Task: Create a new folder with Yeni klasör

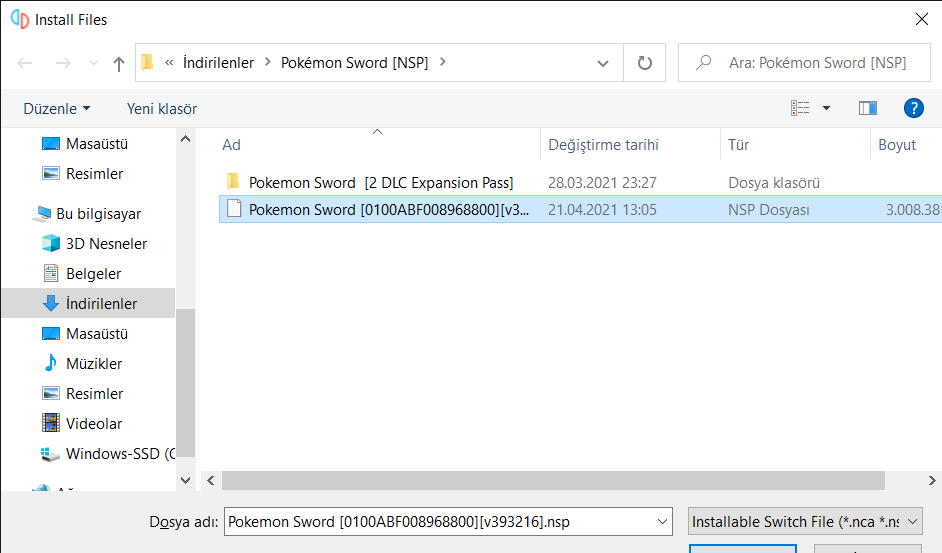Action: click(162, 108)
